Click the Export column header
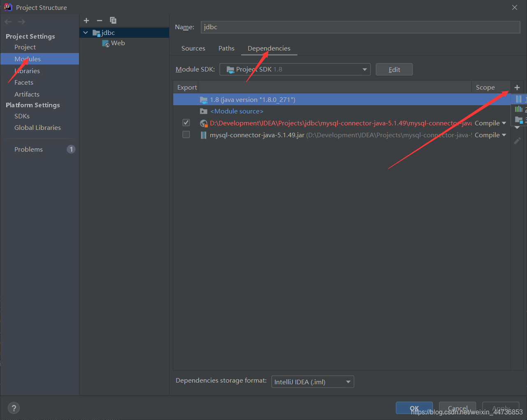 point(187,88)
